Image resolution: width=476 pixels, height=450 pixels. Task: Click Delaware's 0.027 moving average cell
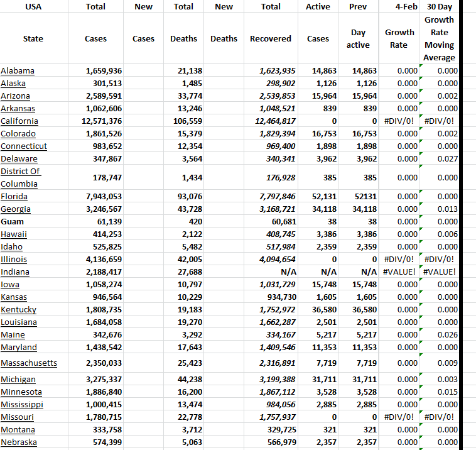439,158
